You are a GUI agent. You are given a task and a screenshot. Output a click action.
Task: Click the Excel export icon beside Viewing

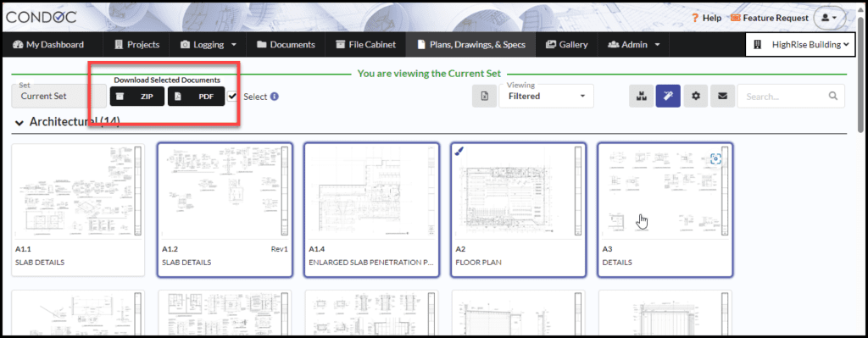click(484, 97)
